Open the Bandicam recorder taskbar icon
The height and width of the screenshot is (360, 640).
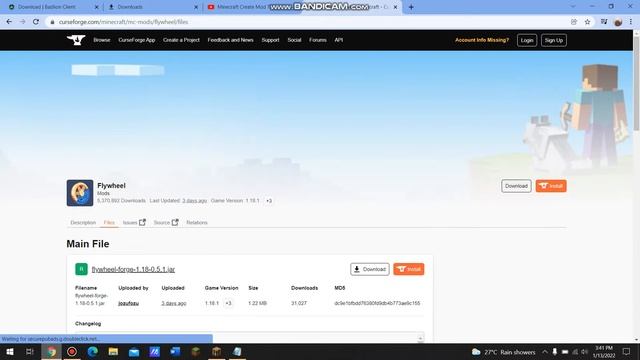(x=72, y=351)
